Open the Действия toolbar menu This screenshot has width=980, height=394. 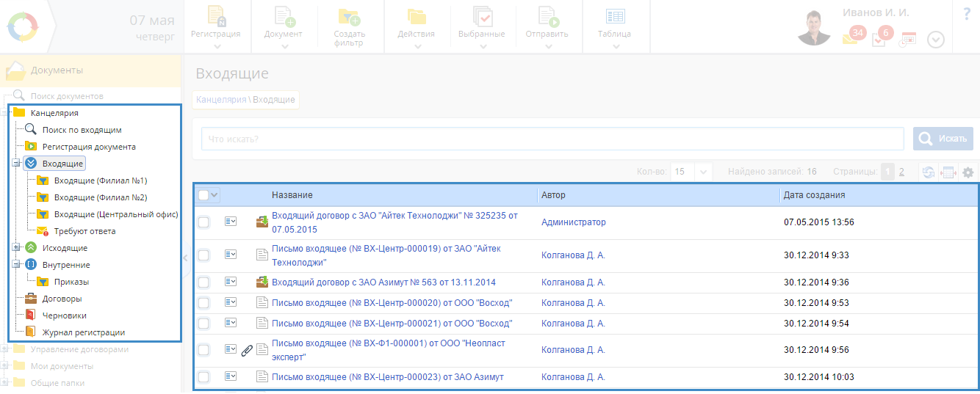pyautogui.click(x=416, y=26)
